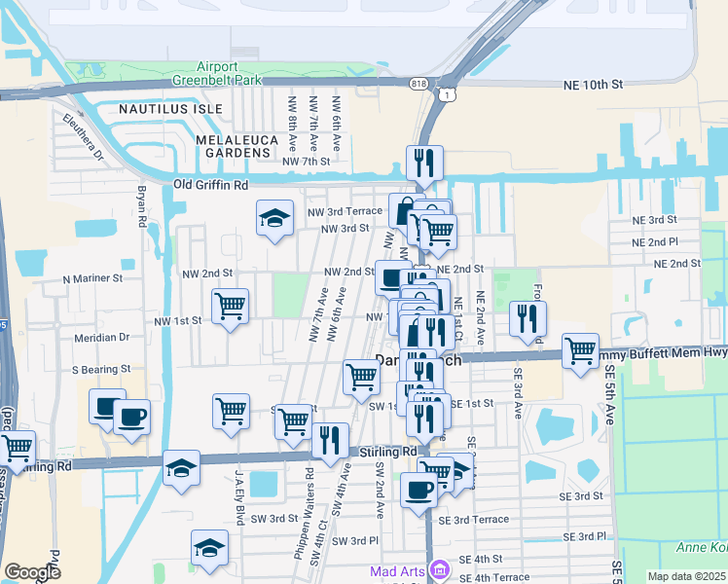This screenshot has height=584, width=728.
Task: Open the Google logo link
Action: [33, 572]
